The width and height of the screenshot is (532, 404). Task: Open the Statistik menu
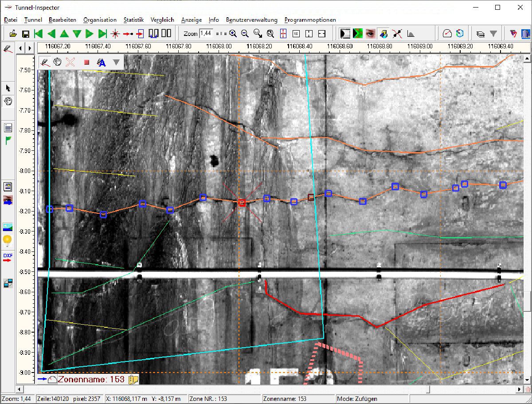click(x=133, y=20)
